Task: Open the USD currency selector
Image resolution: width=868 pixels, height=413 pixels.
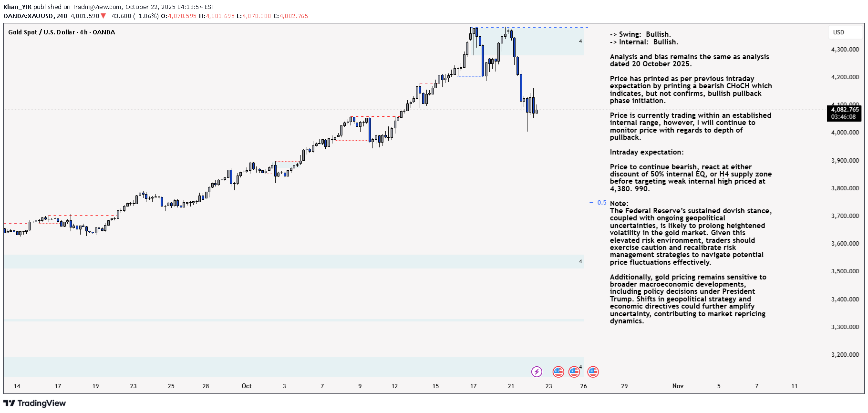Action: point(838,32)
